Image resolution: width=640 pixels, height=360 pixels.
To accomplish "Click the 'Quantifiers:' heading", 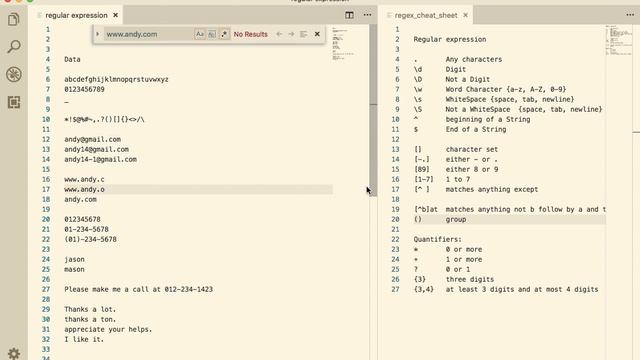I will tap(438, 239).
